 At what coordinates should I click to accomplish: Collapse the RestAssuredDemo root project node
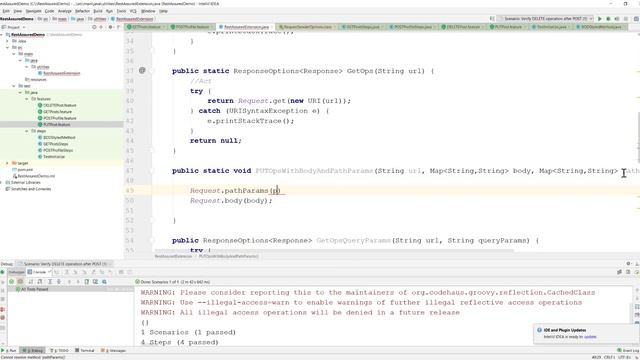2,35
